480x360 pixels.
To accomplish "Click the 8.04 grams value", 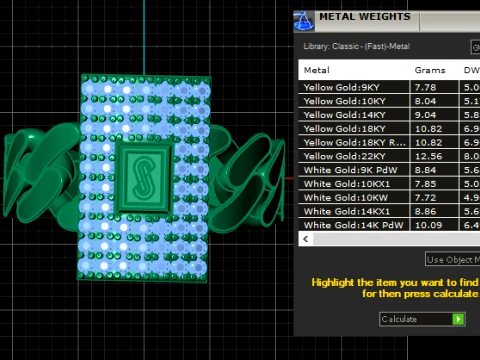I will 425,101.
